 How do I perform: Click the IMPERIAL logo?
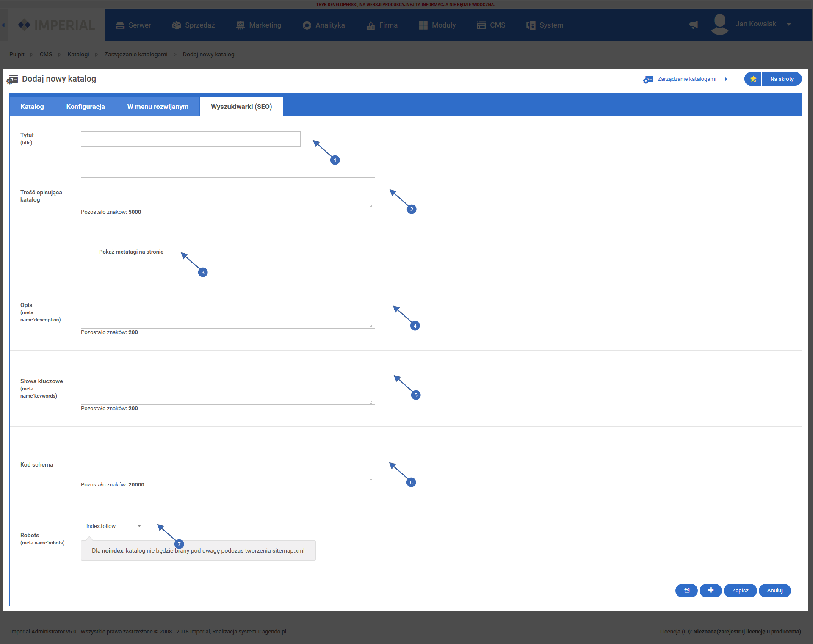point(57,25)
